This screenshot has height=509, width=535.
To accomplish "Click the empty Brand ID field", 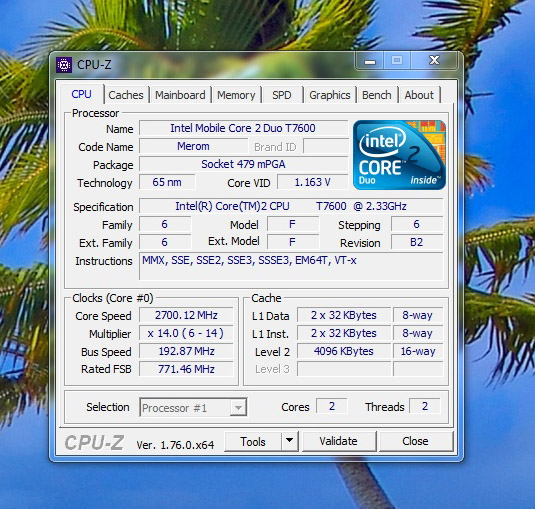I will tap(326, 146).
